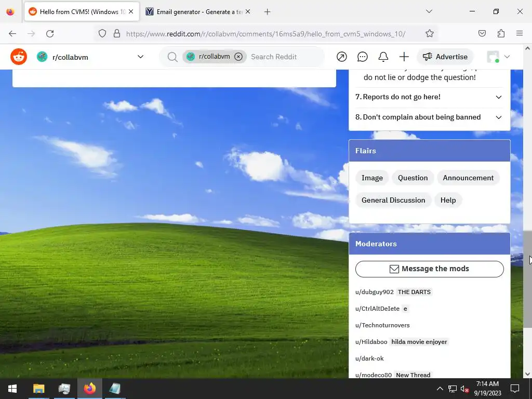
Task: Expand rule 7 Reports do not go here
Action: 429,97
